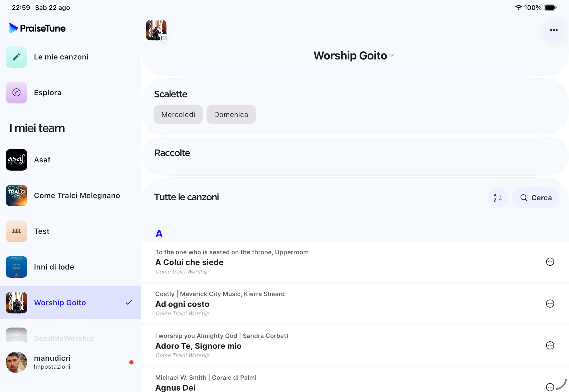Open options for Agnus Dei

point(550,387)
